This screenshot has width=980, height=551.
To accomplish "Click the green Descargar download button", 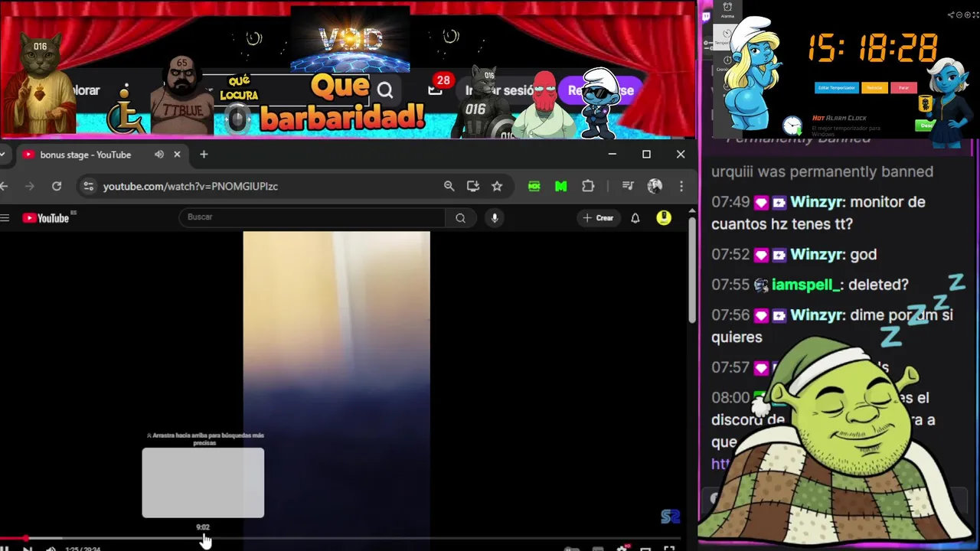I will point(926,125).
